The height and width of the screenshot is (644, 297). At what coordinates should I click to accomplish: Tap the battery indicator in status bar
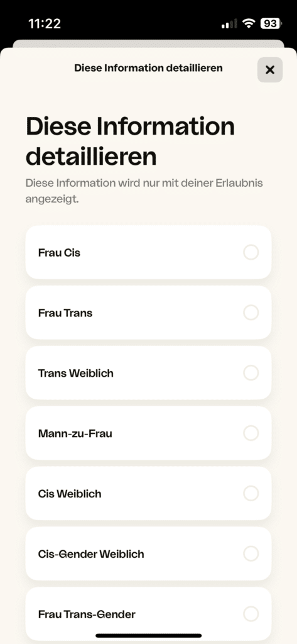[271, 24]
